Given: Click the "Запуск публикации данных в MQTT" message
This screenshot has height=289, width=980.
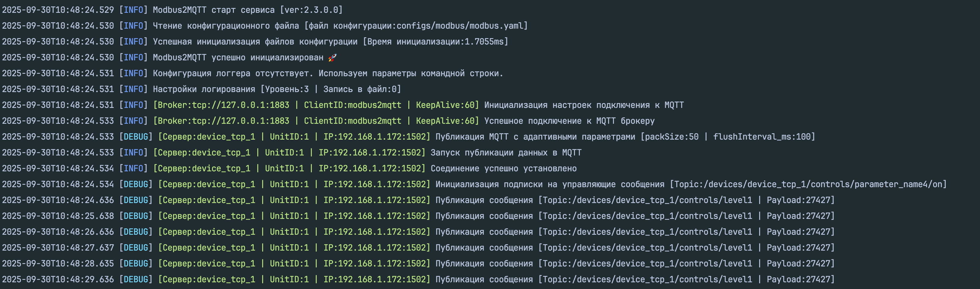Looking at the screenshot, I should (x=506, y=153).
